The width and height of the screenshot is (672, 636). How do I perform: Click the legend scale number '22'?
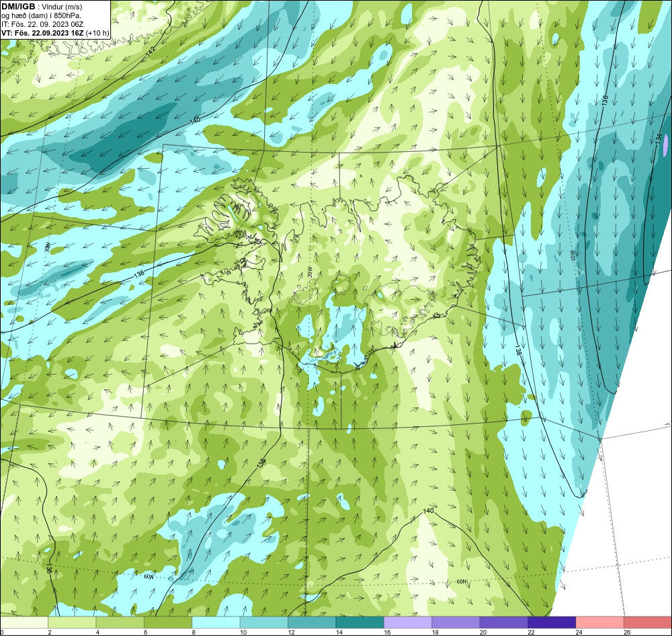coord(531,632)
